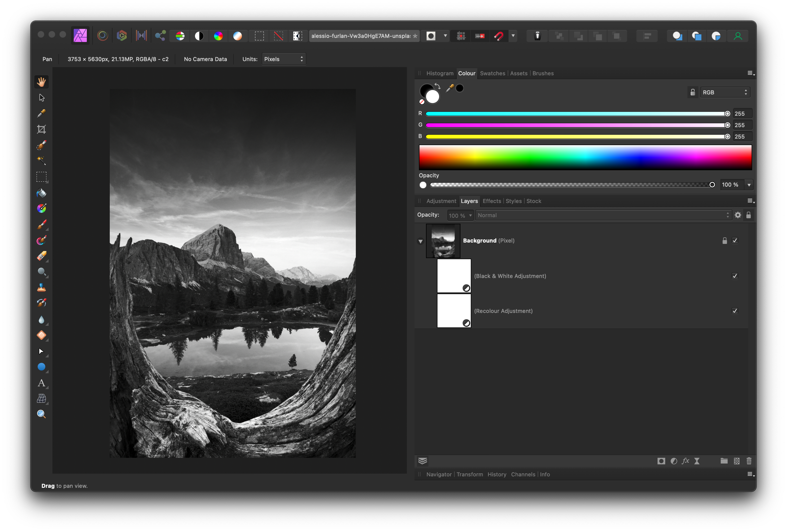
Task: Select the Zoom magnifier tool
Action: [x=41, y=414]
